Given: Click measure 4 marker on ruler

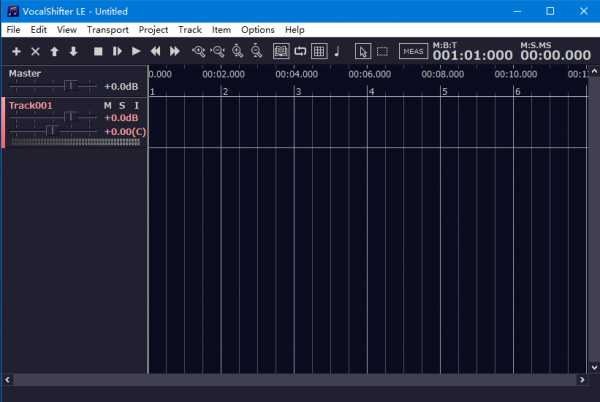Looking at the screenshot, I should pyautogui.click(x=371, y=92).
